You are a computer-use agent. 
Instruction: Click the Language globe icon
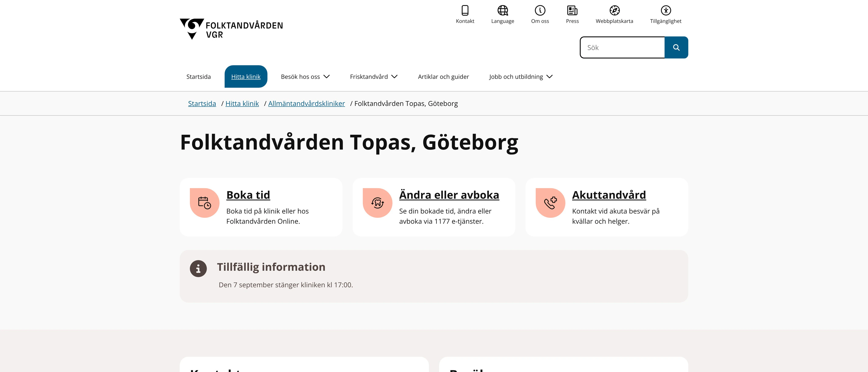point(503,10)
